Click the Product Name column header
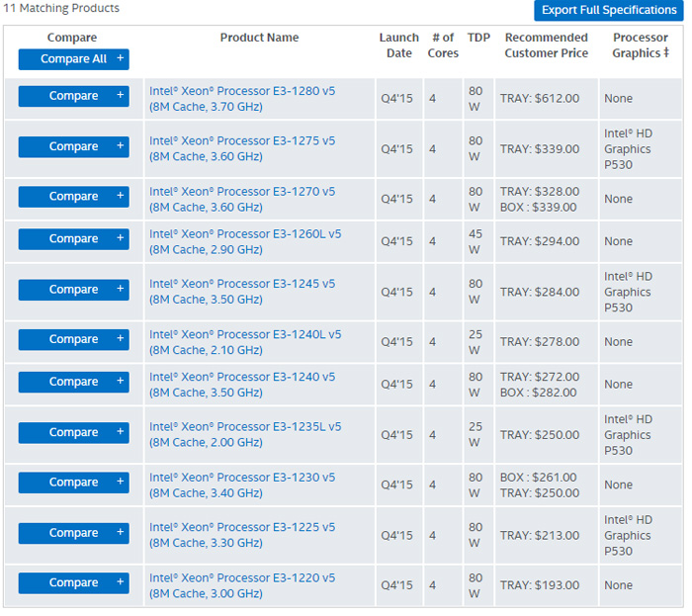The height and width of the screenshot is (616, 692). (x=259, y=38)
